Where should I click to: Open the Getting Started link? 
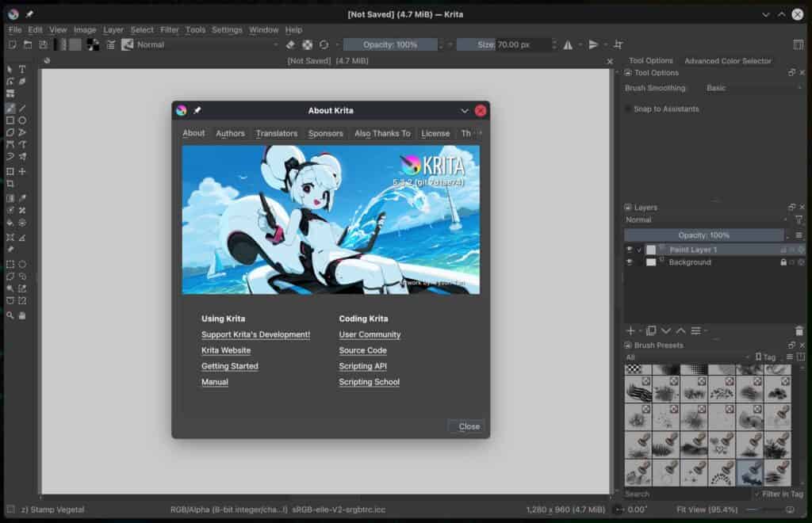point(230,366)
